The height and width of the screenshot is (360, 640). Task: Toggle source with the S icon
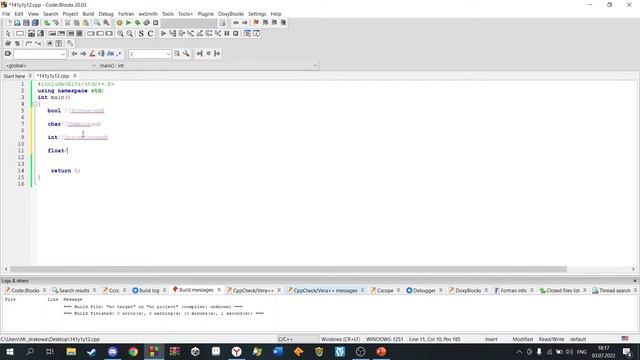(x=141, y=33)
